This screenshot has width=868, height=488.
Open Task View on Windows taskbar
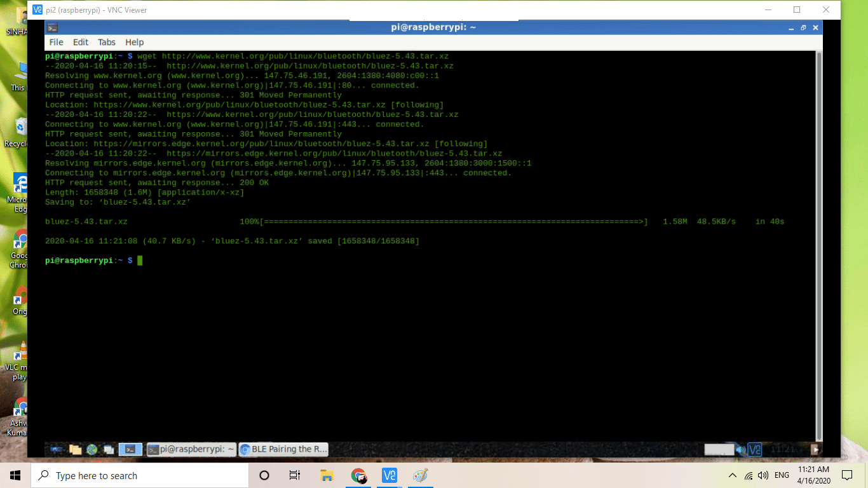[x=295, y=475]
